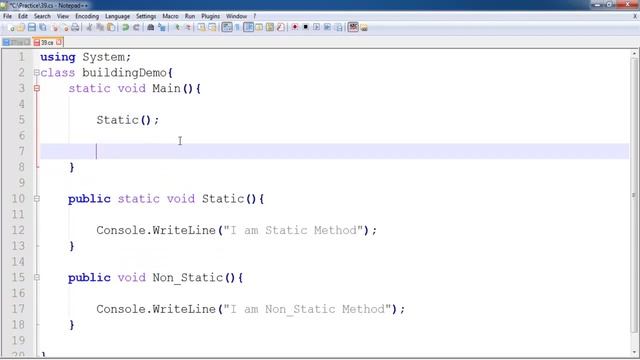Collapse the Non_Static method fold on line 15
This screenshot has height=360, width=640.
pyautogui.click(x=37, y=278)
